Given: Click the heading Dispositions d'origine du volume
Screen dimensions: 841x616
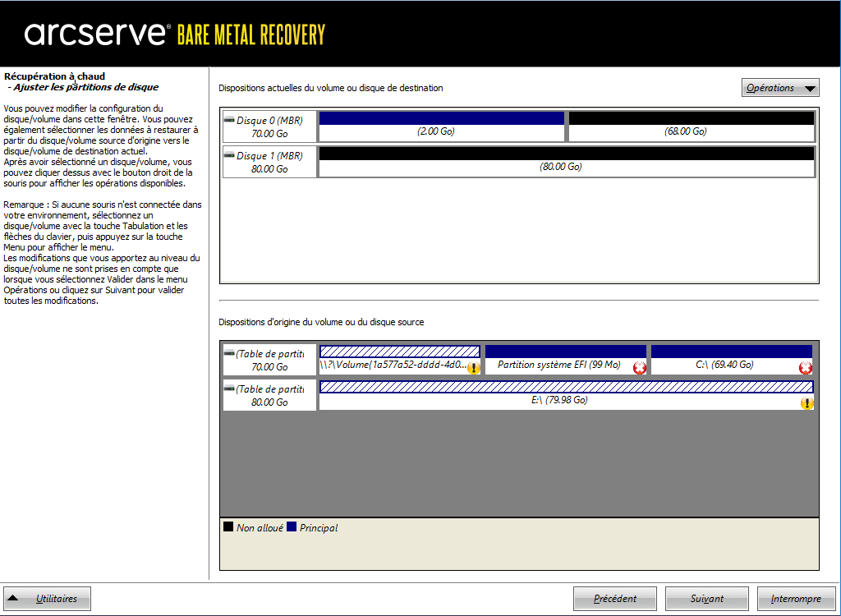Looking at the screenshot, I should tap(321, 322).
